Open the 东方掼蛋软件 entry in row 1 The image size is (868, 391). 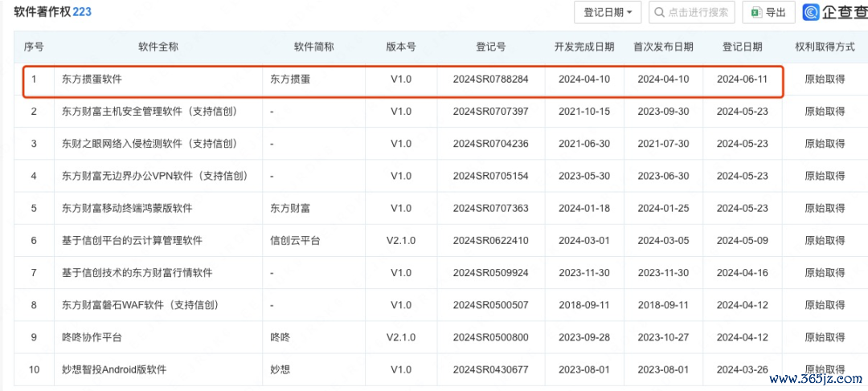pos(92,79)
